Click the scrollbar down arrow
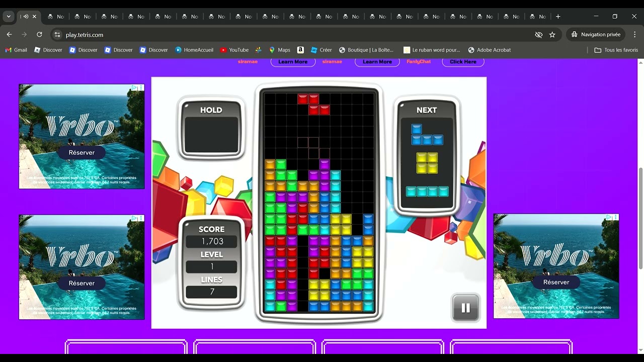This screenshot has width=644, height=362. tap(640, 350)
